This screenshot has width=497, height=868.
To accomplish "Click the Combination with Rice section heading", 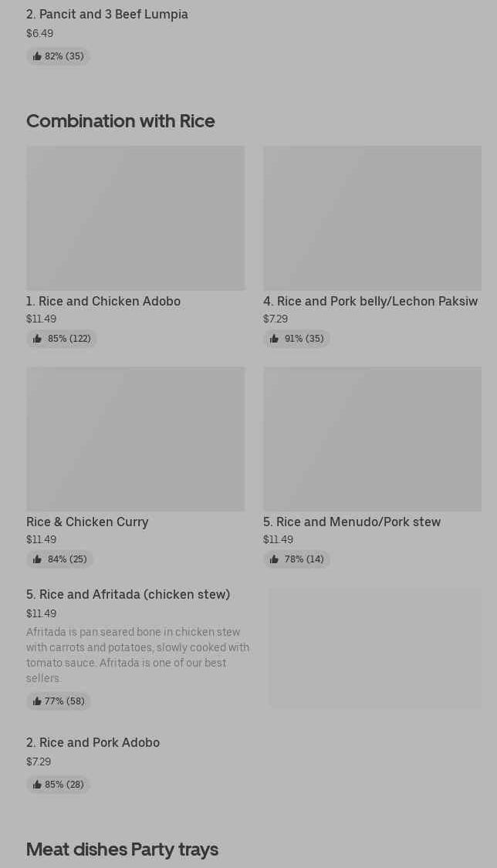I will (x=120, y=121).
